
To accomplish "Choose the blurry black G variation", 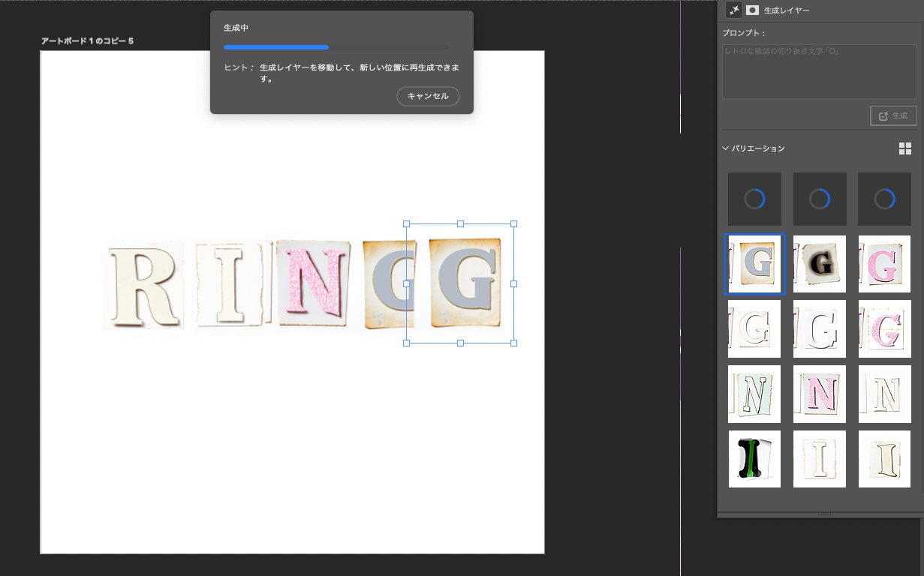I will click(820, 264).
